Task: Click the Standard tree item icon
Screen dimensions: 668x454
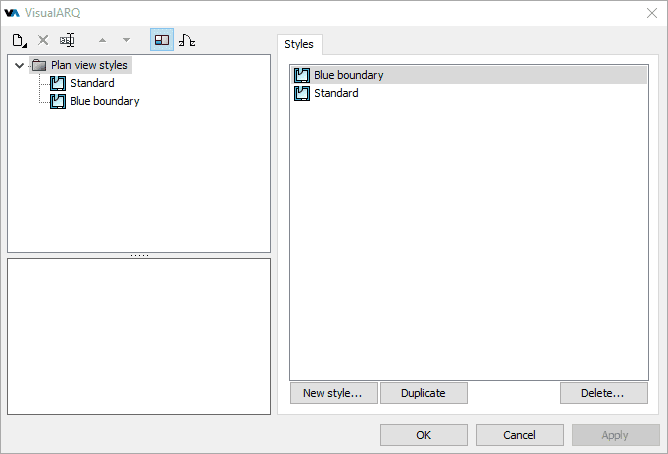Action: (58, 83)
